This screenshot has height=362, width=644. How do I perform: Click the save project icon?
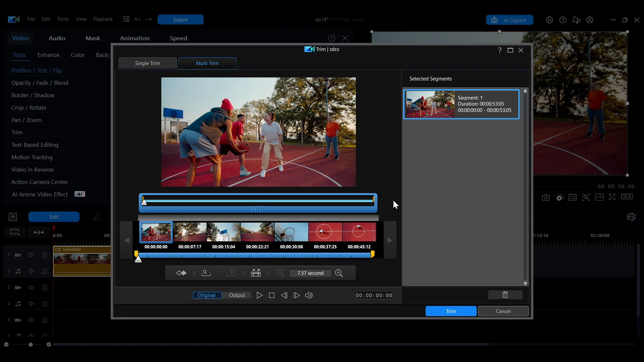coord(126,19)
